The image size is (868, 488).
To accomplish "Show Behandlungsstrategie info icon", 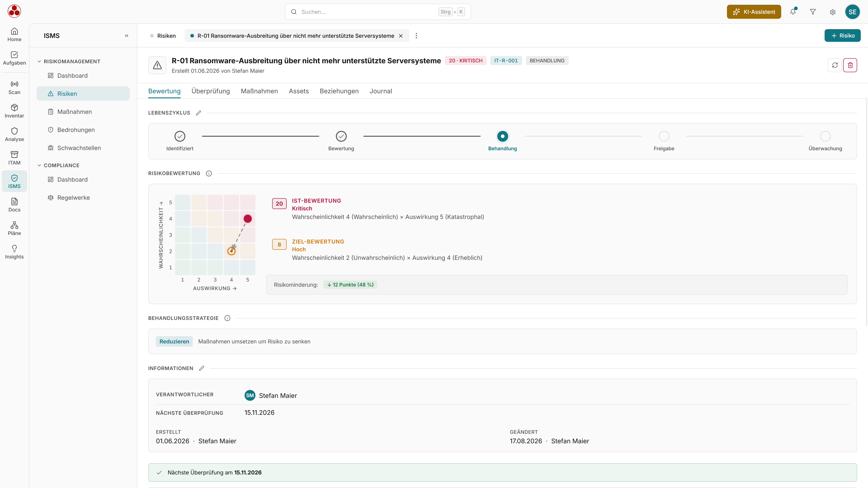I will (227, 318).
